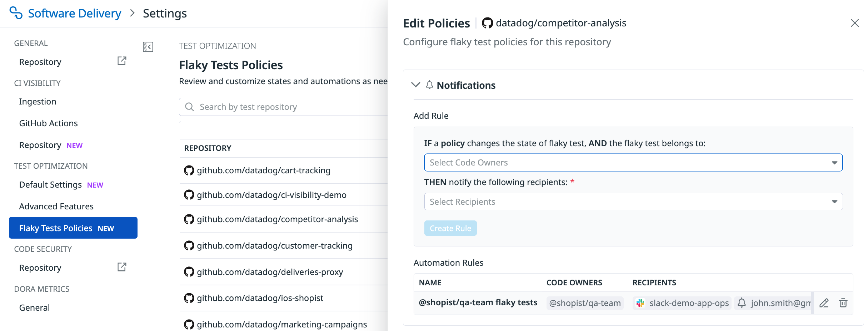Delete the @shopist/qa-team flaky tests rule
Screen dimensions: 868x331
(843, 303)
